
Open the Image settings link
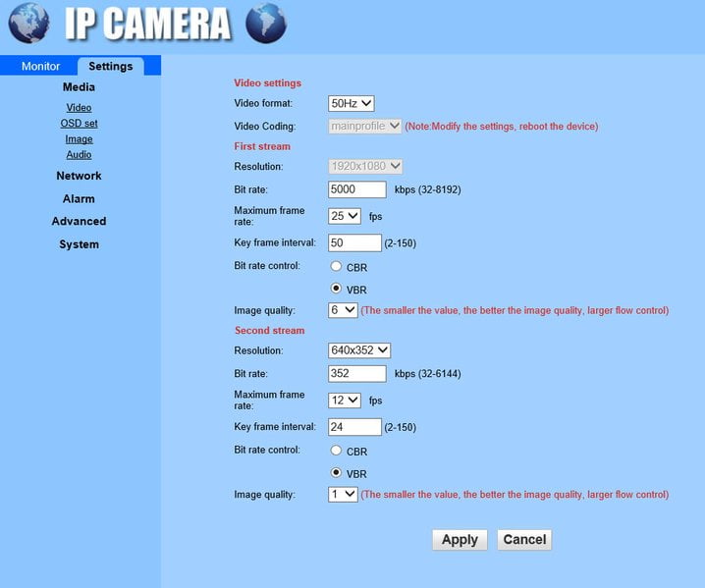tap(79, 139)
